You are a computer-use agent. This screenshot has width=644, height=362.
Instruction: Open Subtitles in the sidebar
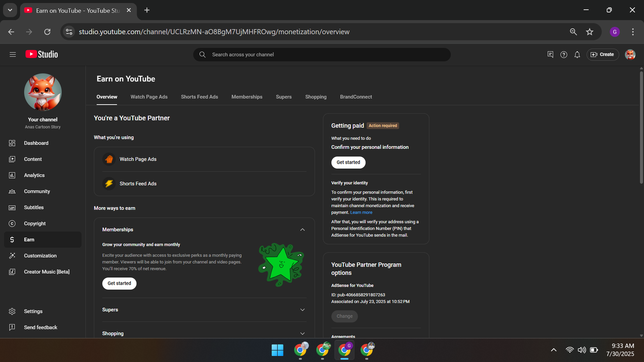point(43,208)
